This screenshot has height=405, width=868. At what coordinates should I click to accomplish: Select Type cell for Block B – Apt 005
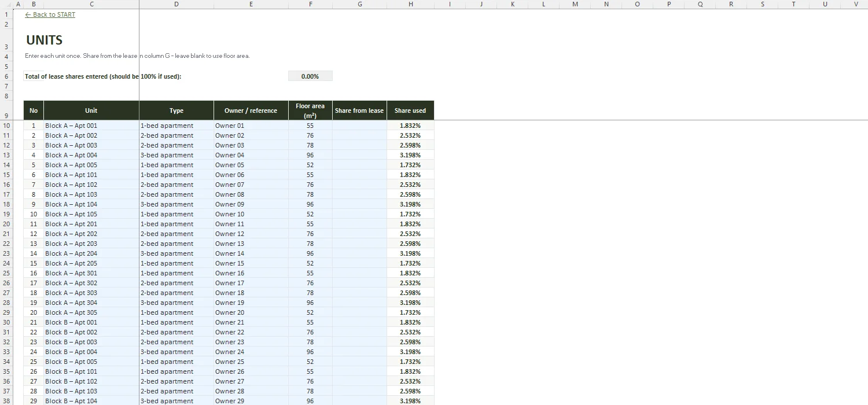point(176,362)
